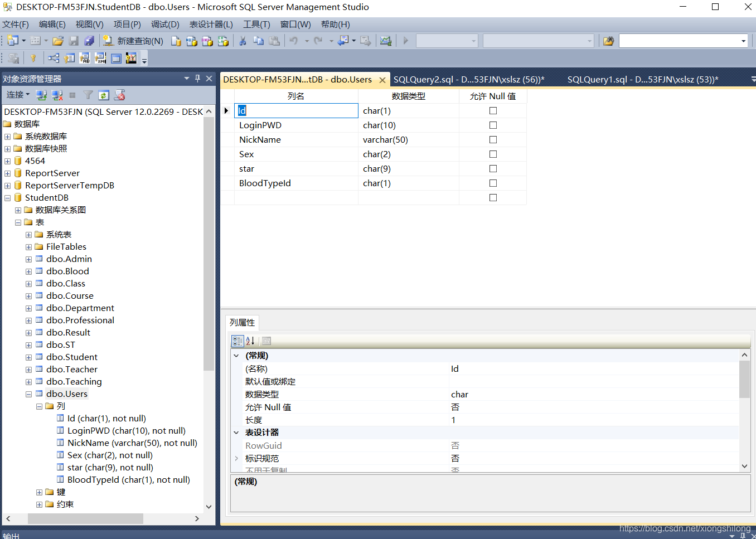Click the Manage Fulltext Index icon
Viewport: 756px width, 539px height.
point(85,58)
